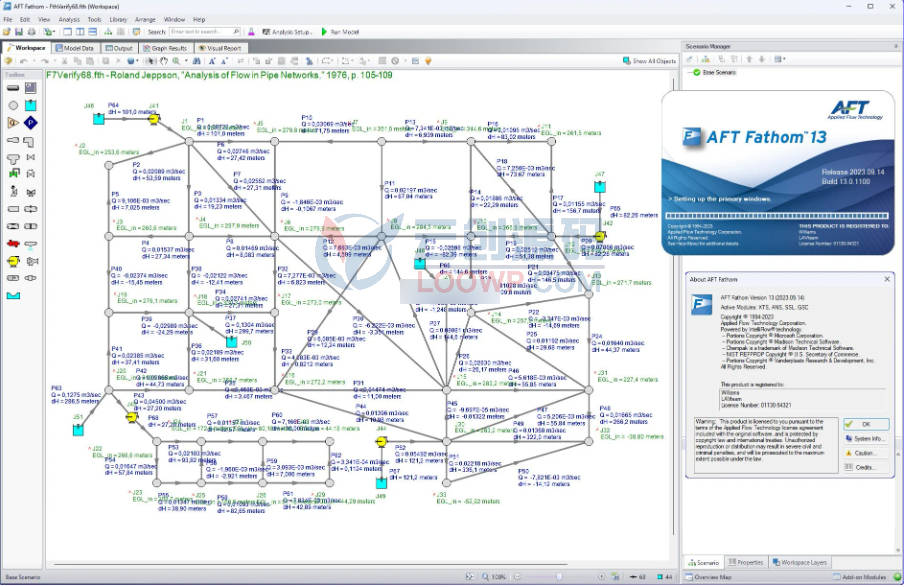Select the Area Change junction tool
Image resolution: width=907 pixels, height=587 pixels.
[13, 141]
